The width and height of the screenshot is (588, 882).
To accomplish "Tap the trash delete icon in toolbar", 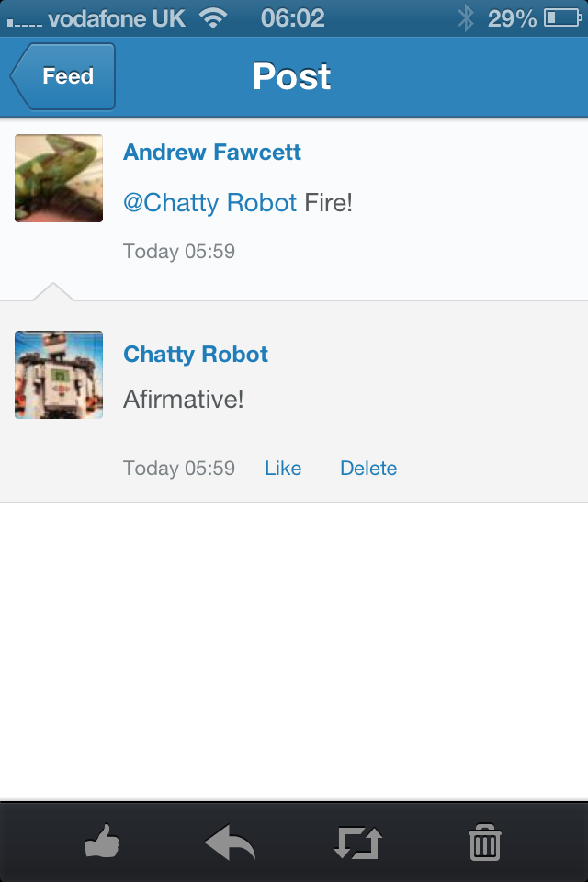I will 484,842.
